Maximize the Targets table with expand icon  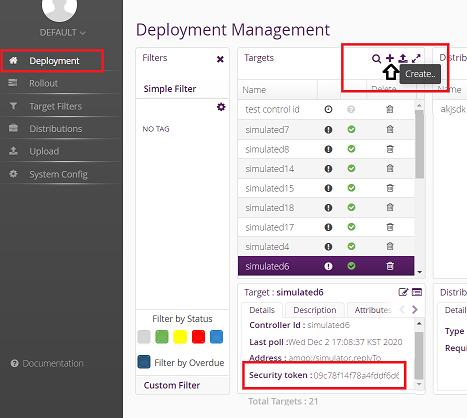pos(416,58)
